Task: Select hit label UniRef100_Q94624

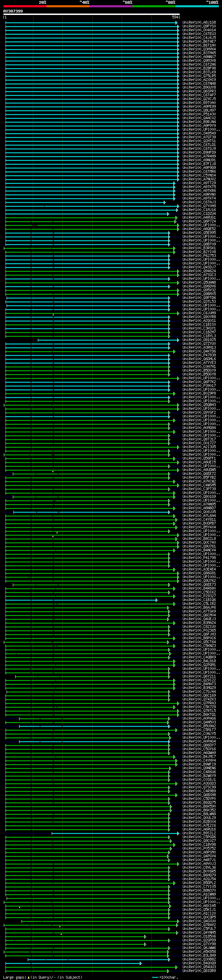Action: pos(199,271)
